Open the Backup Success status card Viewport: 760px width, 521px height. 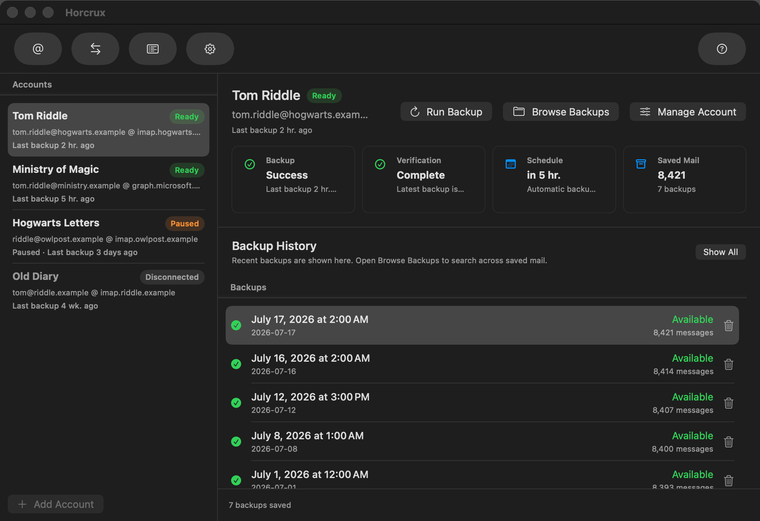click(293, 179)
